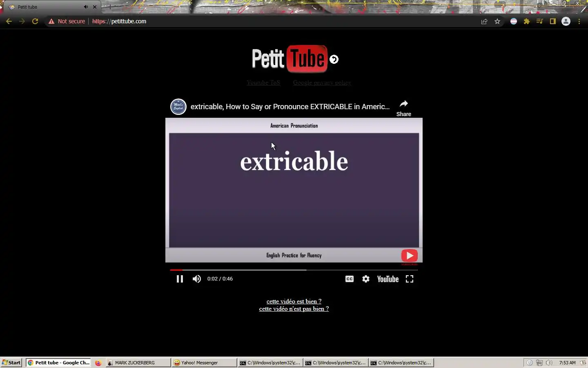Share the video with Share button

coord(404,108)
